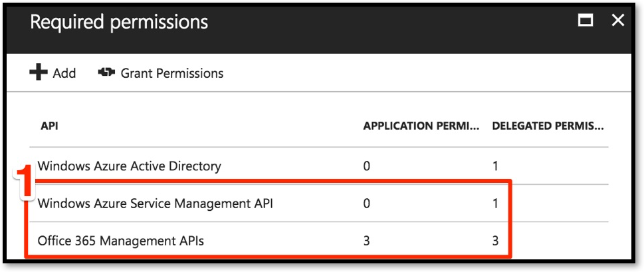Screen dimensions: 644x272
Task: Click the Delegated Permissions column header
Action: pyautogui.click(x=548, y=126)
